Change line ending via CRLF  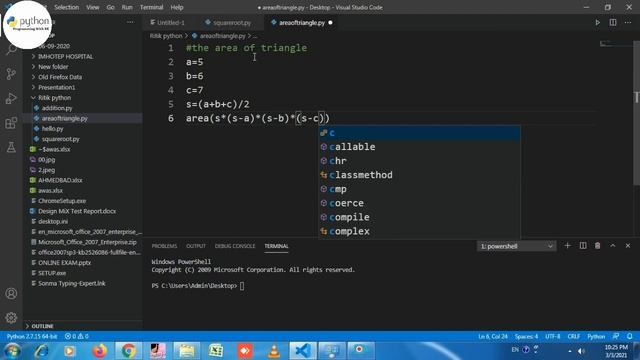tap(573, 336)
